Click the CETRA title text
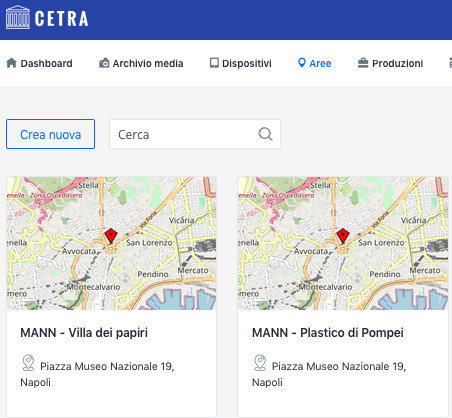This screenshot has width=452, height=418. pos(62,18)
